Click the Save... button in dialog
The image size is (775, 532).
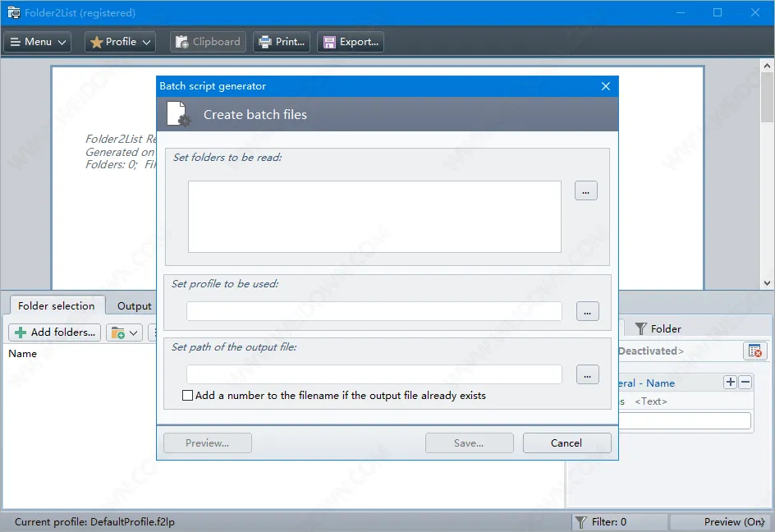tap(469, 443)
